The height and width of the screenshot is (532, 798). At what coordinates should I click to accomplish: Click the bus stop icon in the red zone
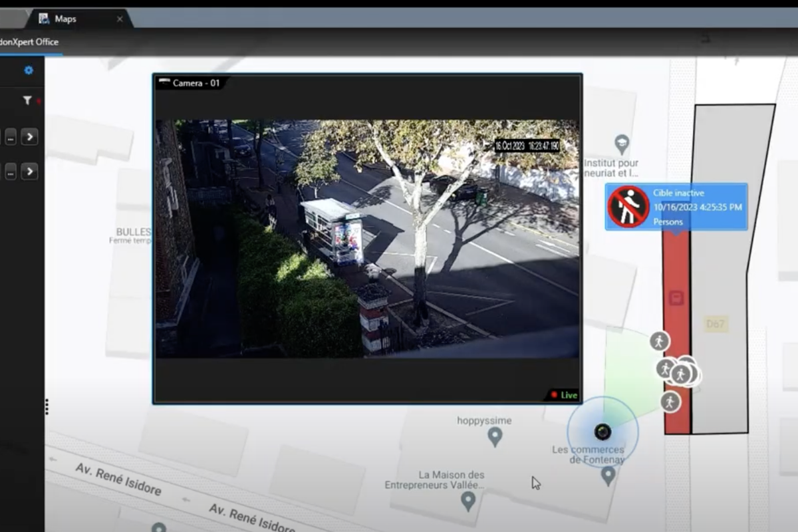(677, 297)
